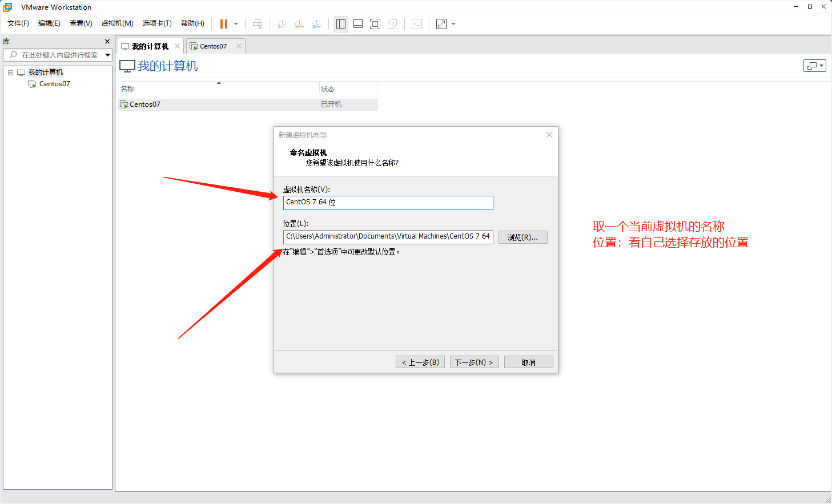The height and width of the screenshot is (504, 832).
Task: Click the console view toolbar icon
Action: click(417, 24)
